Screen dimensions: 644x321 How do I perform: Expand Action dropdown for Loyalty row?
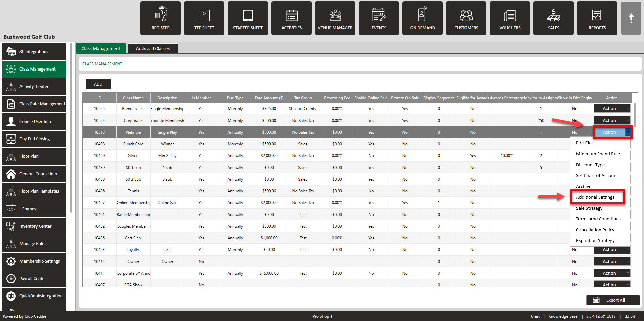click(x=627, y=250)
